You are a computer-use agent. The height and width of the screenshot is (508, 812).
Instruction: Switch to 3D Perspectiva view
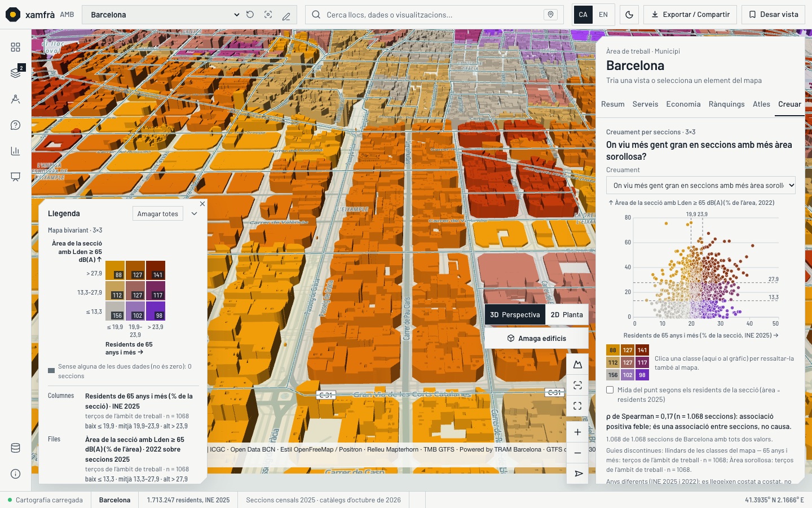[515, 315]
